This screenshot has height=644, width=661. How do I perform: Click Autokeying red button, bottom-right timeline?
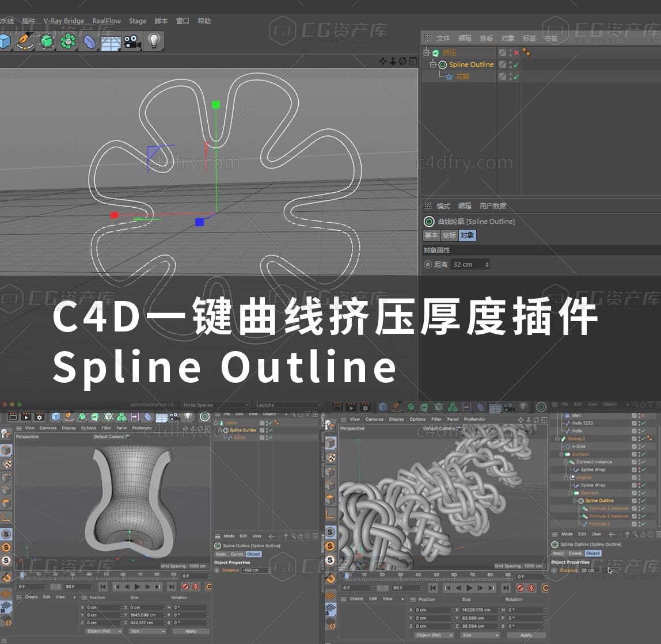tap(531, 588)
